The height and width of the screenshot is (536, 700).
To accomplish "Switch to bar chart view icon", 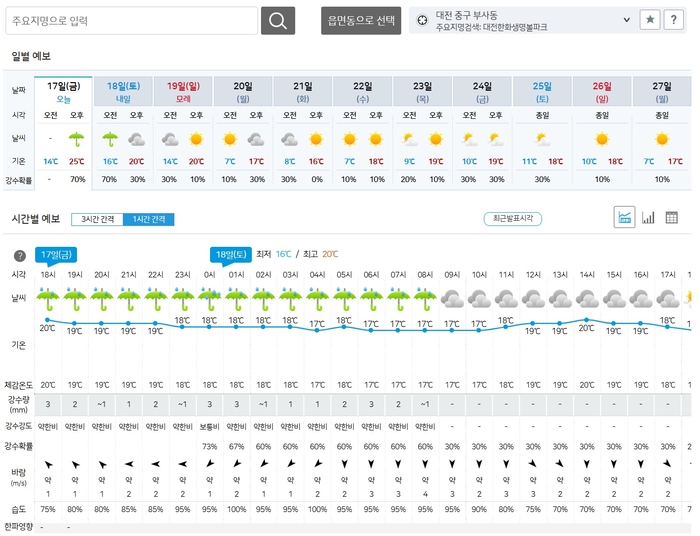I will [x=648, y=218].
